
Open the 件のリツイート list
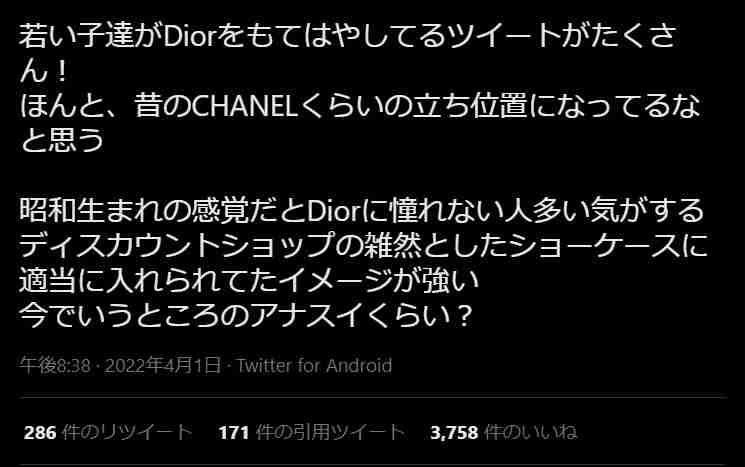click(127, 432)
